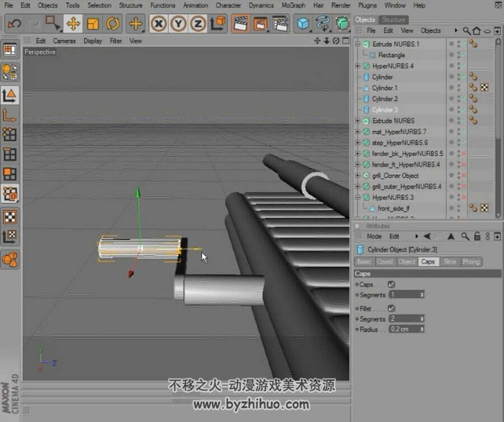504x422 pixels.
Task: Click Make Editable icon
Action: pos(10,71)
